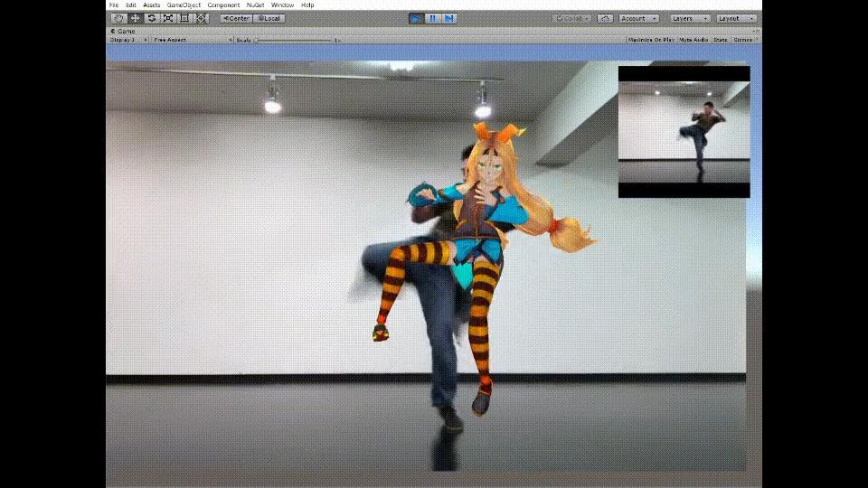Open the Layout dropdown
This screenshot has height=488, width=868.
pyautogui.click(x=736, y=18)
